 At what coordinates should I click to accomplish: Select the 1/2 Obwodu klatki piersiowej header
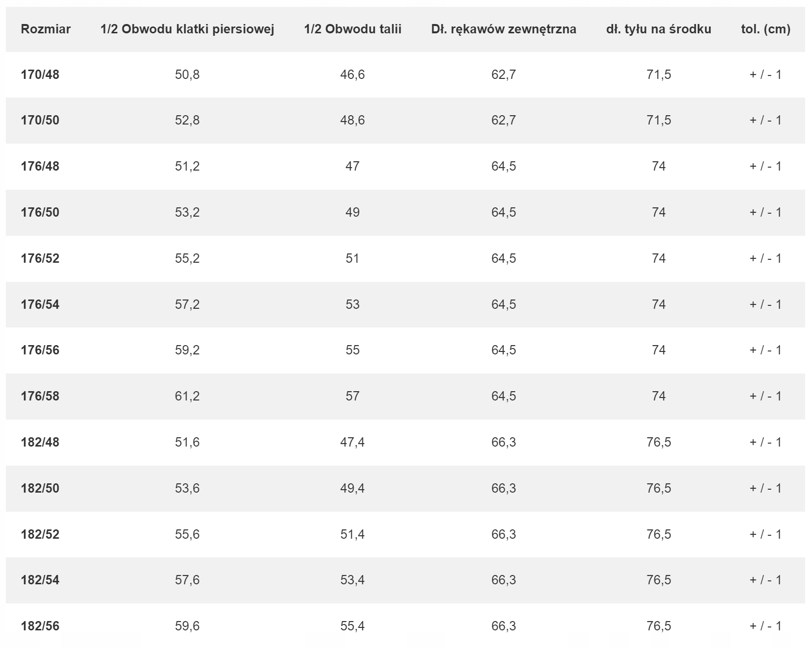pyautogui.click(x=187, y=29)
